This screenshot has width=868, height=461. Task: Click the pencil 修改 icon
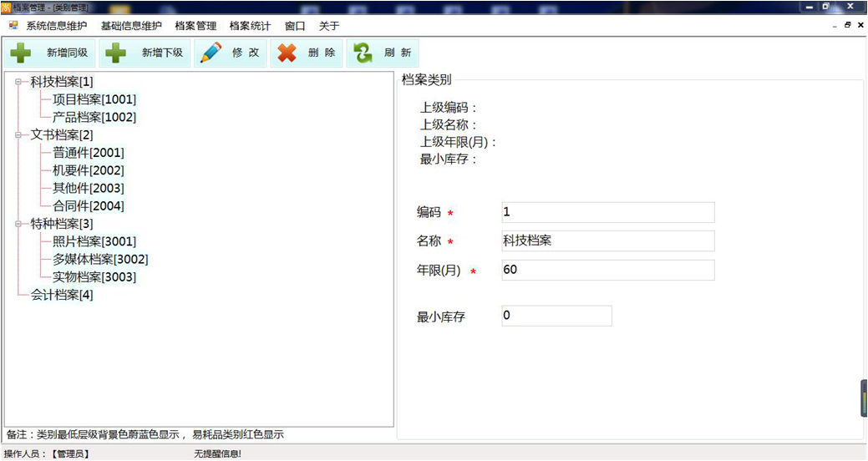(211, 53)
